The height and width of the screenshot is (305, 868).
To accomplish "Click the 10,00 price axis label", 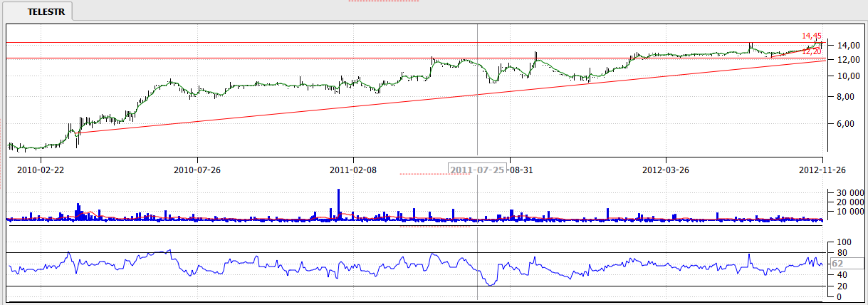I will pos(842,76).
